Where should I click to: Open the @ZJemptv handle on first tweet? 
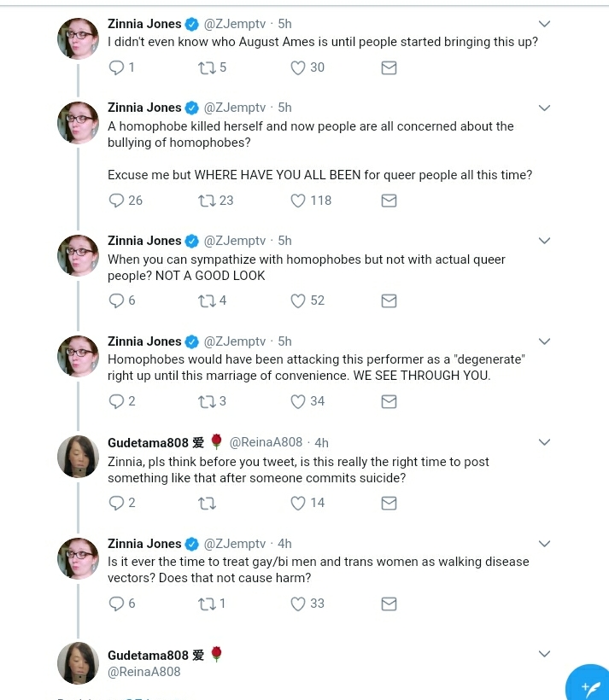tap(235, 24)
